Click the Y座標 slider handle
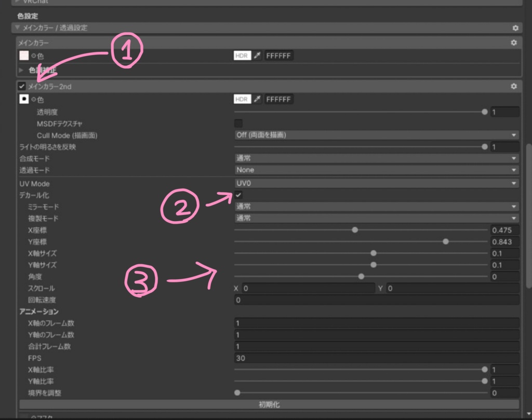Screen dimensions: 532x420 [x=445, y=241]
